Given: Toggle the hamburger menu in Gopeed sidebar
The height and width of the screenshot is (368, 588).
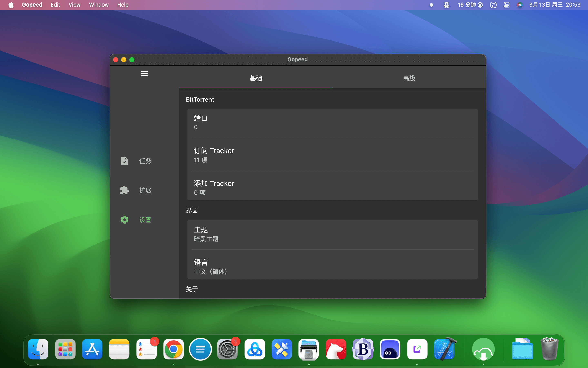Looking at the screenshot, I should click(144, 74).
